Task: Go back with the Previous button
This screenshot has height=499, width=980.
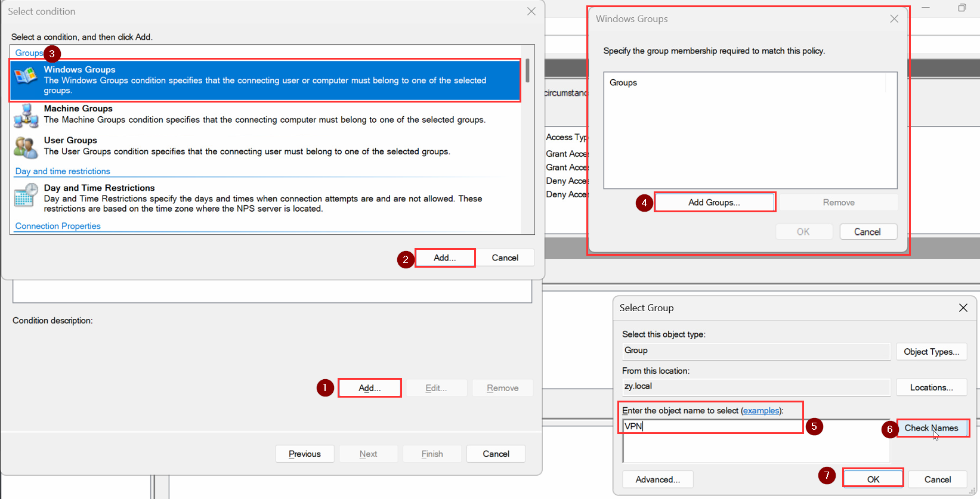Action: pos(305,454)
